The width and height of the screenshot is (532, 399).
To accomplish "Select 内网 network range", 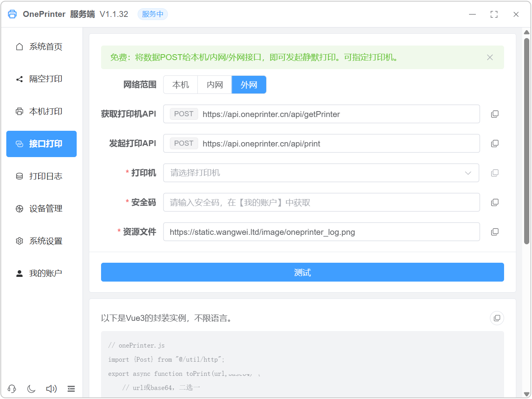I will (215, 85).
